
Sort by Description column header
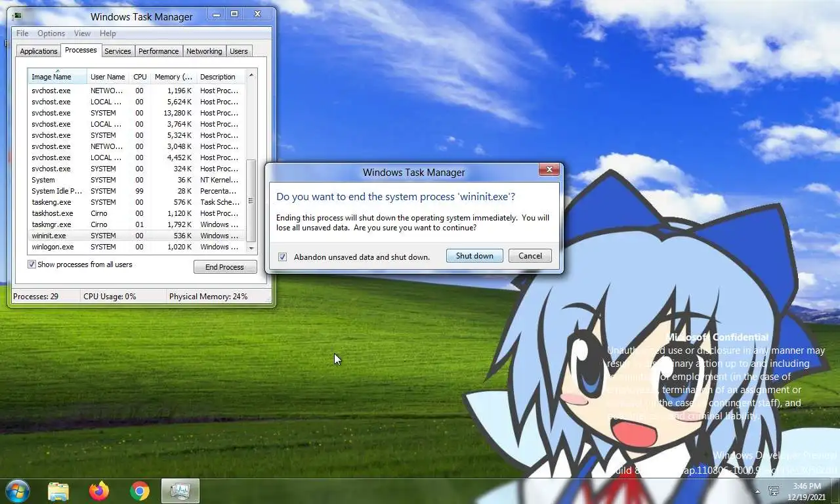220,77
